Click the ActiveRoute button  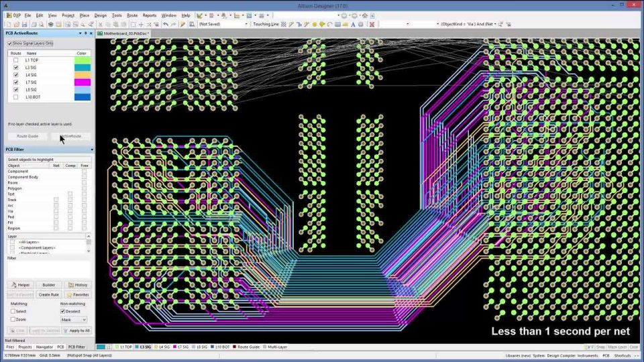70,136
